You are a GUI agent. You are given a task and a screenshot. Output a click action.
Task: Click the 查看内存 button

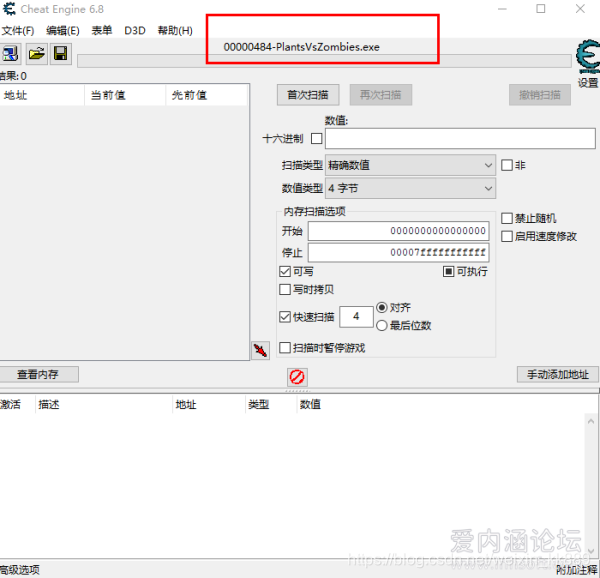38,374
